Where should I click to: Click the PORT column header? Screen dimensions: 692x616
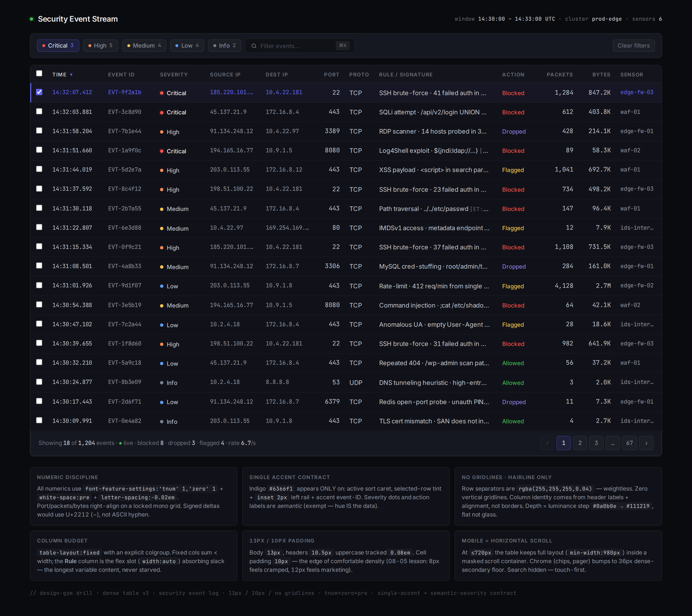(x=331, y=74)
